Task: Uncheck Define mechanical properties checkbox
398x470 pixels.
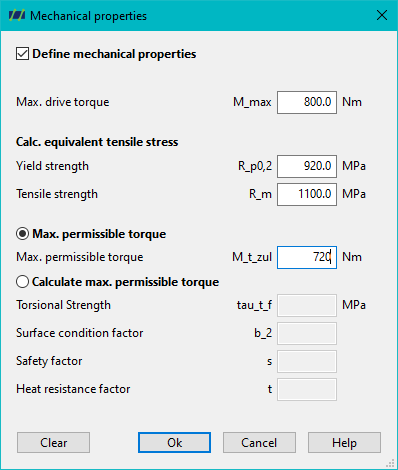Action: 22,54
